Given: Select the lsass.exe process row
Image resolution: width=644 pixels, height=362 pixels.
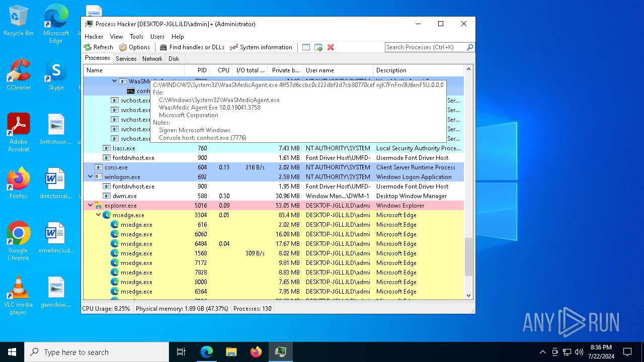Looking at the screenshot, I should pos(273,148).
